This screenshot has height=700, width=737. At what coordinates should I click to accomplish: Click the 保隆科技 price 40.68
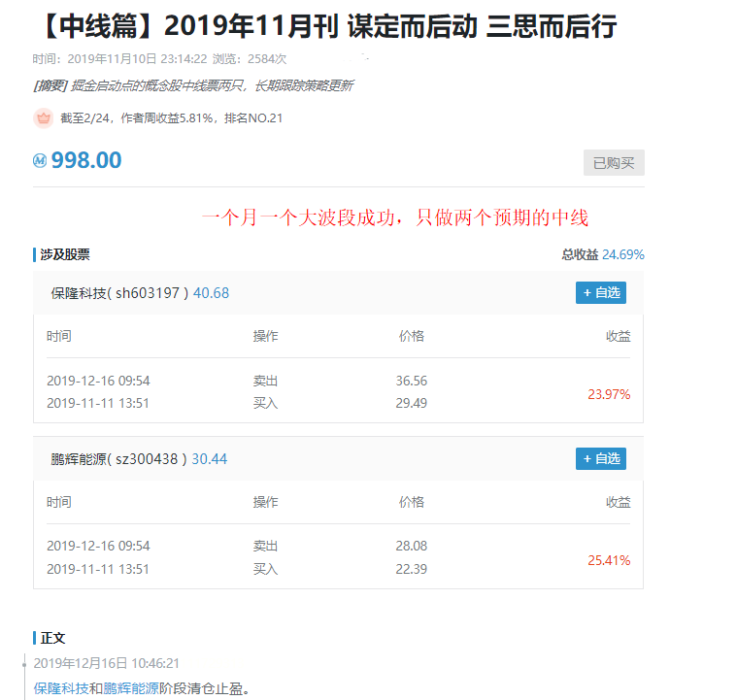click(211, 293)
